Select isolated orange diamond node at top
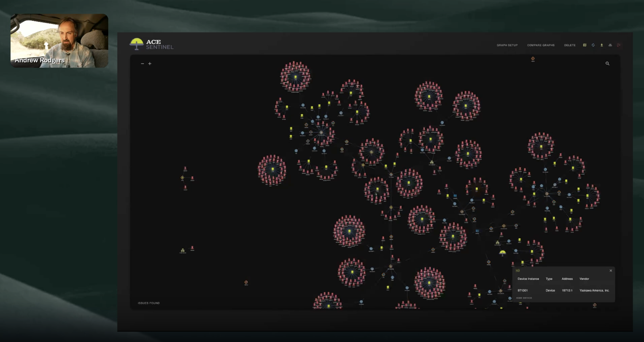Viewport: 644px width, 342px height. [x=533, y=59]
